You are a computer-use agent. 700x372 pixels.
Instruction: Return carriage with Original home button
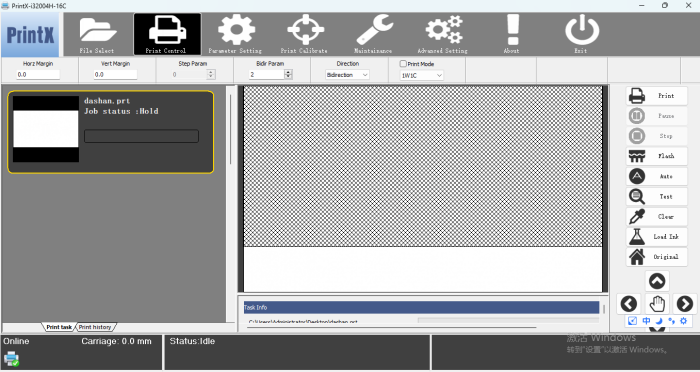tap(656, 257)
